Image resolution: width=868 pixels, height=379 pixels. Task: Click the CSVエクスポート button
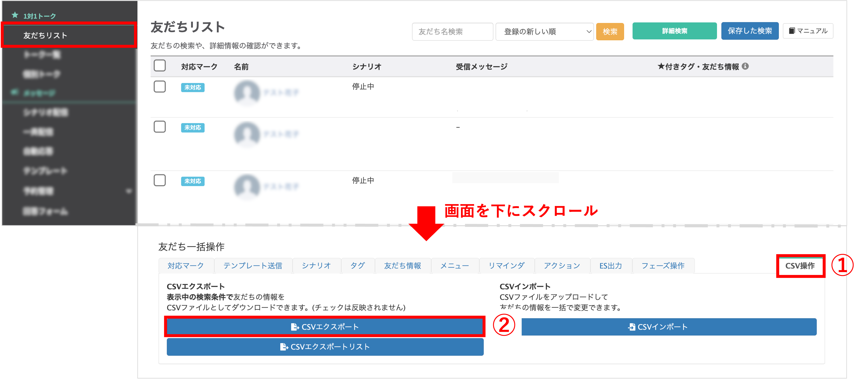tap(325, 327)
